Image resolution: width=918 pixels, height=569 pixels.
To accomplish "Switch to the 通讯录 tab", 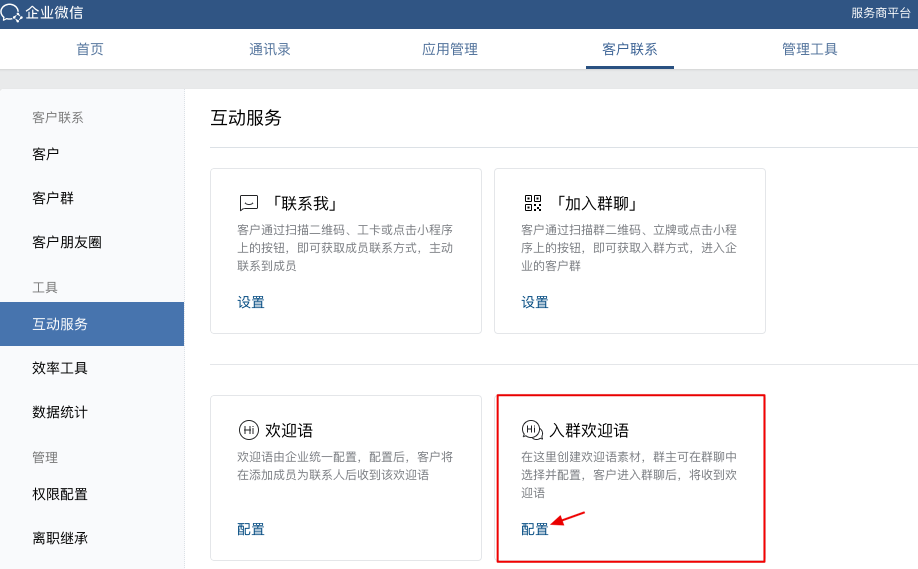I will 270,49.
